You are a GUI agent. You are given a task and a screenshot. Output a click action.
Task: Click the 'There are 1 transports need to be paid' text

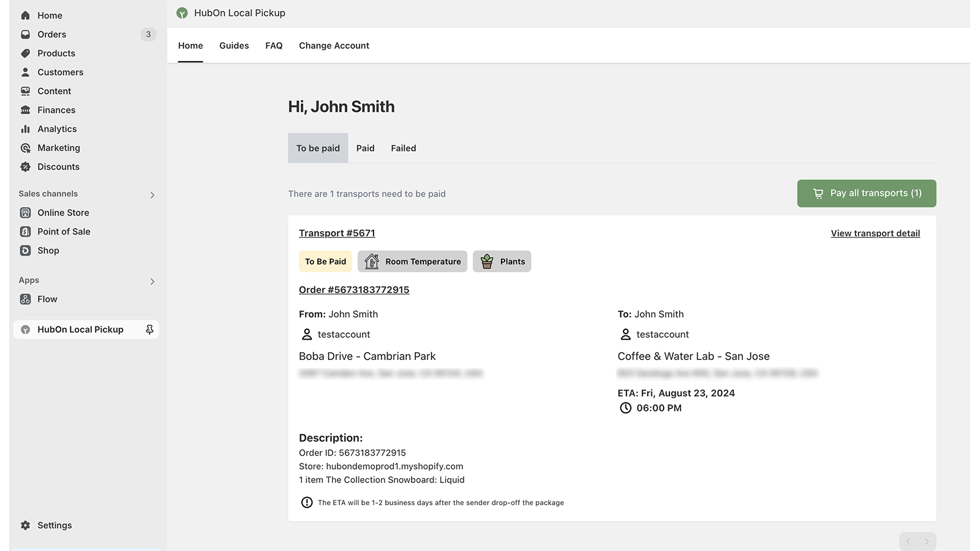pyautogui.click(x=367, y=194)
